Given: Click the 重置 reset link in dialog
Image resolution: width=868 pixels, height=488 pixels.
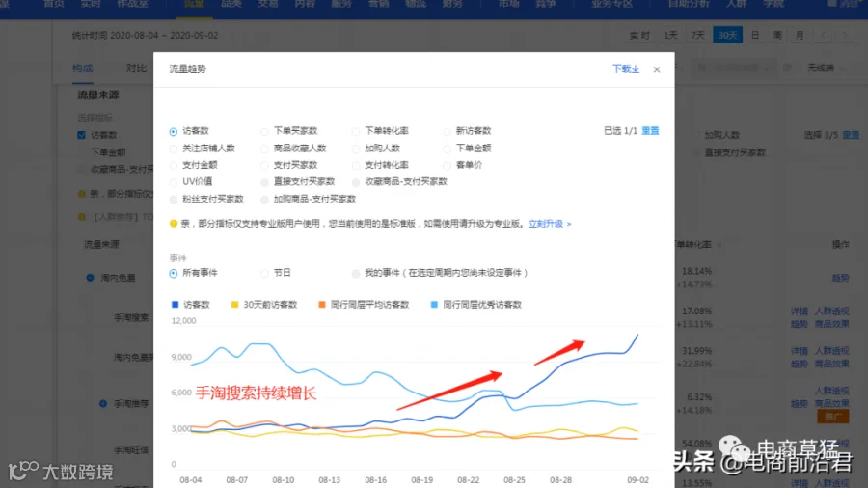Looking at the screenshot, I should [x=650, y=131].
